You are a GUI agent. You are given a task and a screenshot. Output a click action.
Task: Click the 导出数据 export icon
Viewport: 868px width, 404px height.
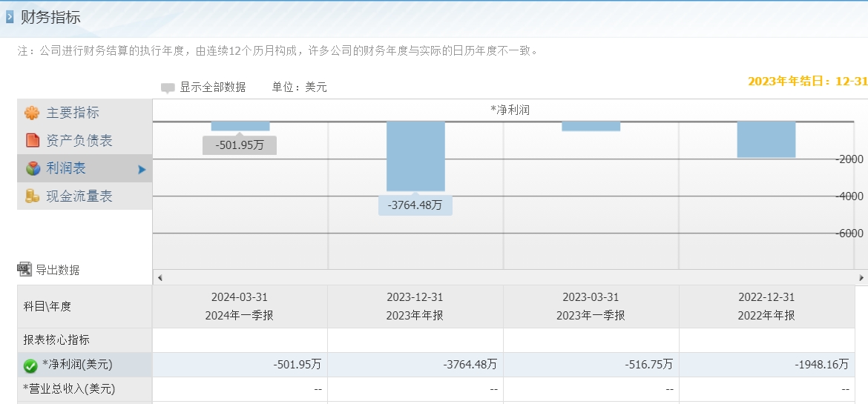(x=25, y=270)
